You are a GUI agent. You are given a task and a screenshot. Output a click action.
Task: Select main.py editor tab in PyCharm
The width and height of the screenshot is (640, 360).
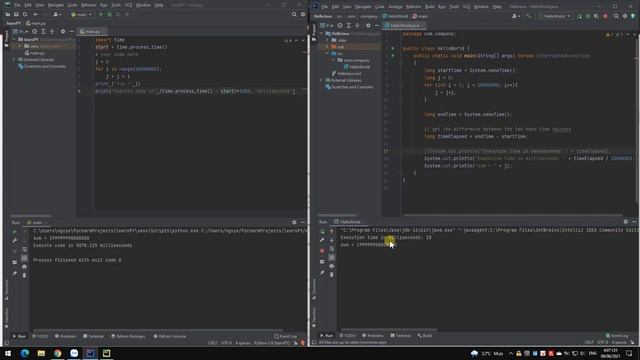91,31
